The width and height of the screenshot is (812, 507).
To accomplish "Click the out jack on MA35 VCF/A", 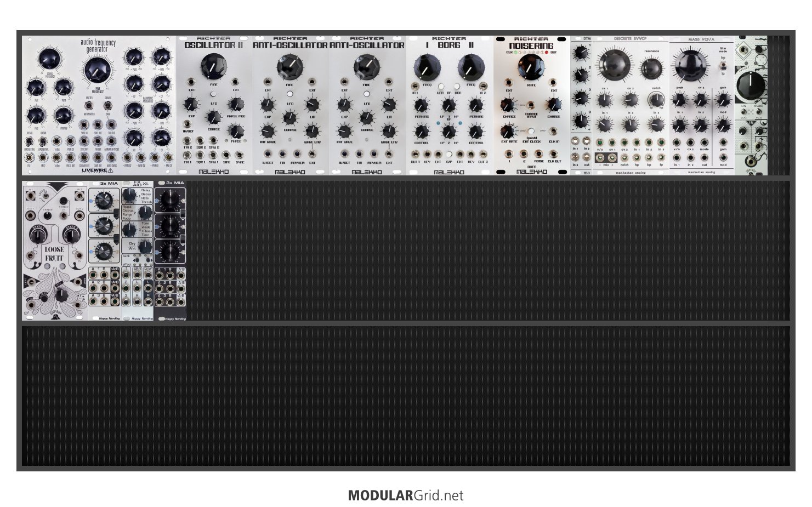I will (x=704, y=157).
